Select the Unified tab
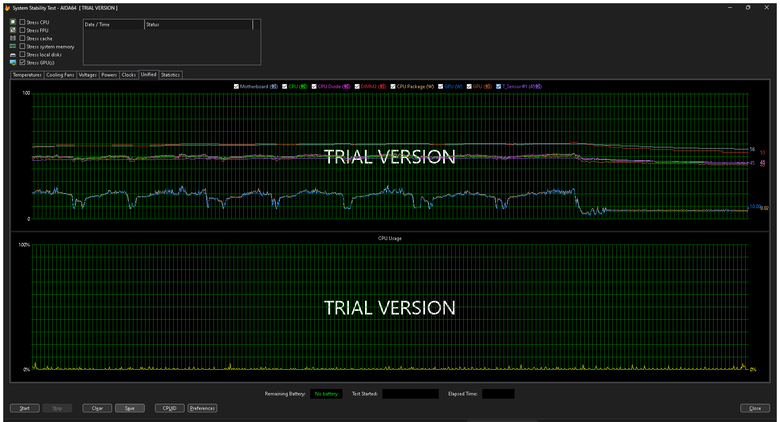This screenshot has height=422, width=780. coord(148,74)
